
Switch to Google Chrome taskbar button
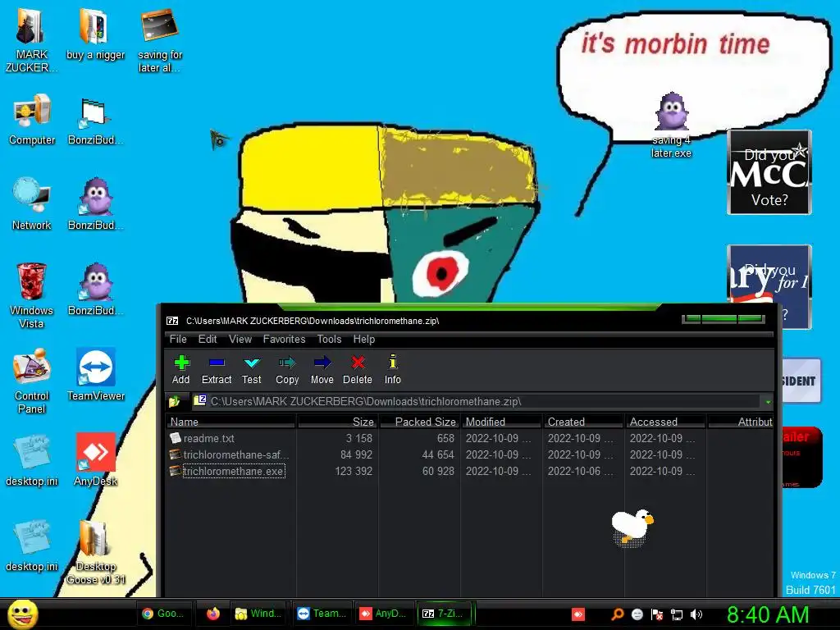tap(163, 614)
